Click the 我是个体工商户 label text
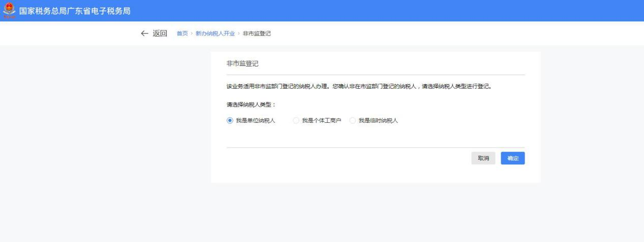The height and width of the screenshot is (242, 644). [x=321, y=120]
